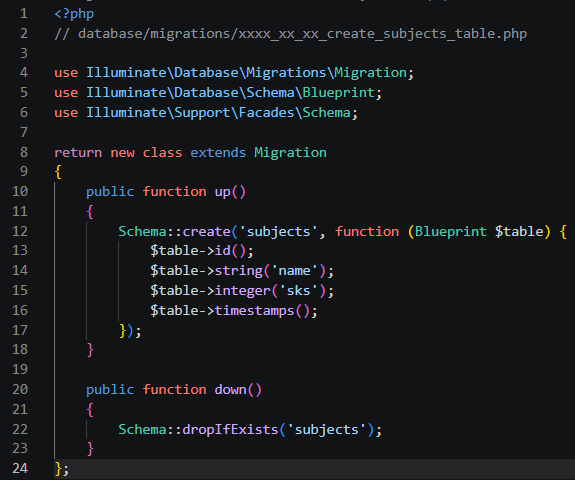Click the pink opening brace on line 21
575x480 pixels.
coord(90,410)
